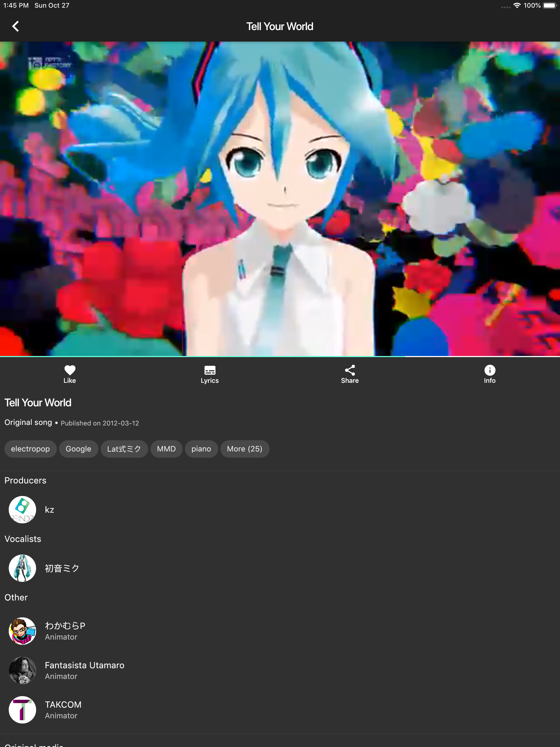
Task: Like the song with the heart icon
Action: [69, 374]
